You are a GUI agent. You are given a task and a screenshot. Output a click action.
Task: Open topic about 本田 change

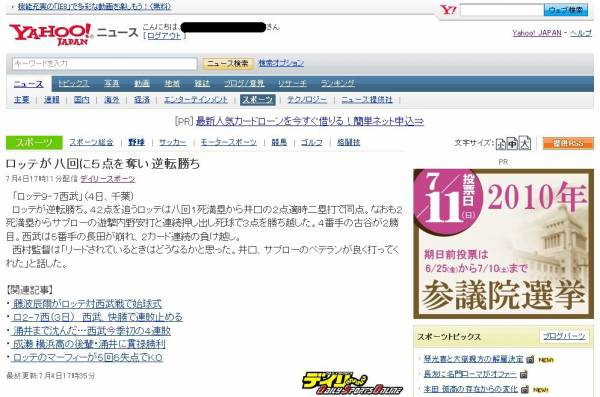point(471,389)
